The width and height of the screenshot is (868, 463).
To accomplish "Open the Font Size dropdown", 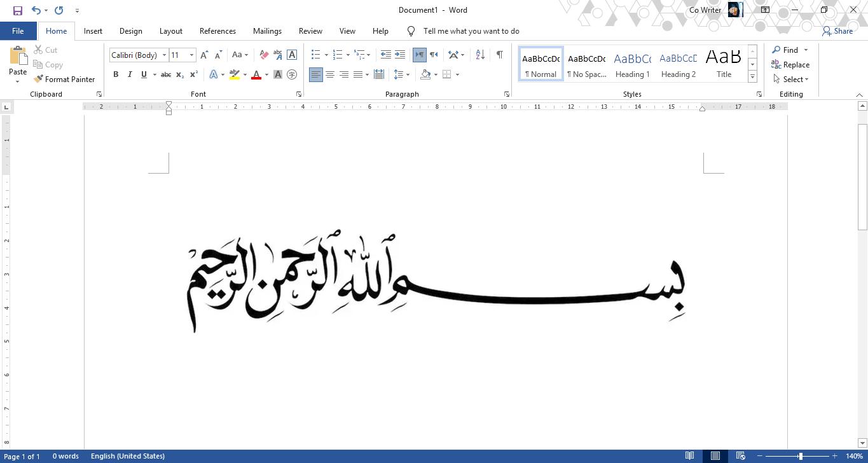I will tap(191, 55).
